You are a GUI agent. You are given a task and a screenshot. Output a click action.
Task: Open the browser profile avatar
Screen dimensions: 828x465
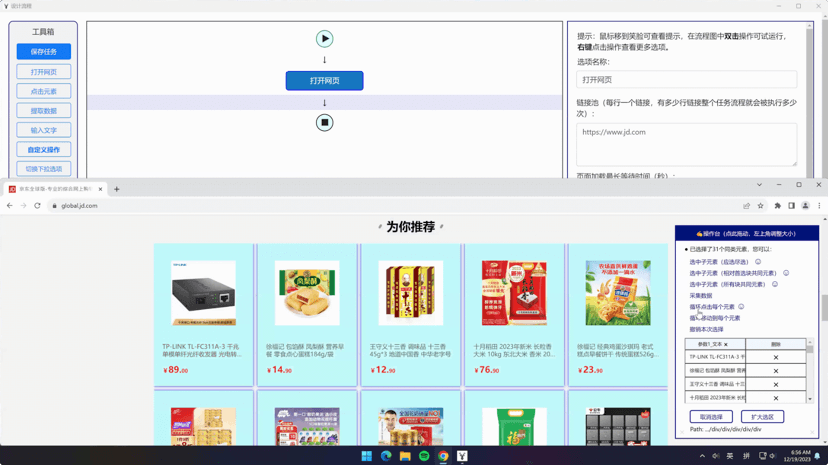click(805, 206)
